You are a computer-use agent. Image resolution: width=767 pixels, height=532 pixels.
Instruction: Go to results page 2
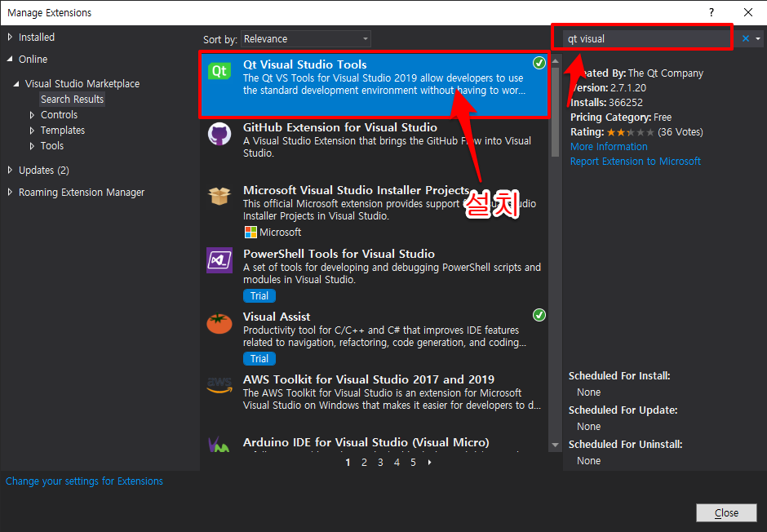364,463
